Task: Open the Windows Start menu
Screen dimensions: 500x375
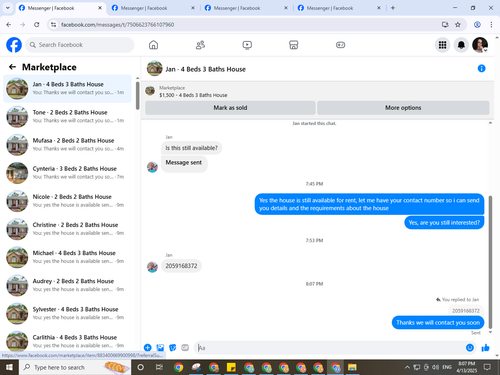Action: [9, 367]
